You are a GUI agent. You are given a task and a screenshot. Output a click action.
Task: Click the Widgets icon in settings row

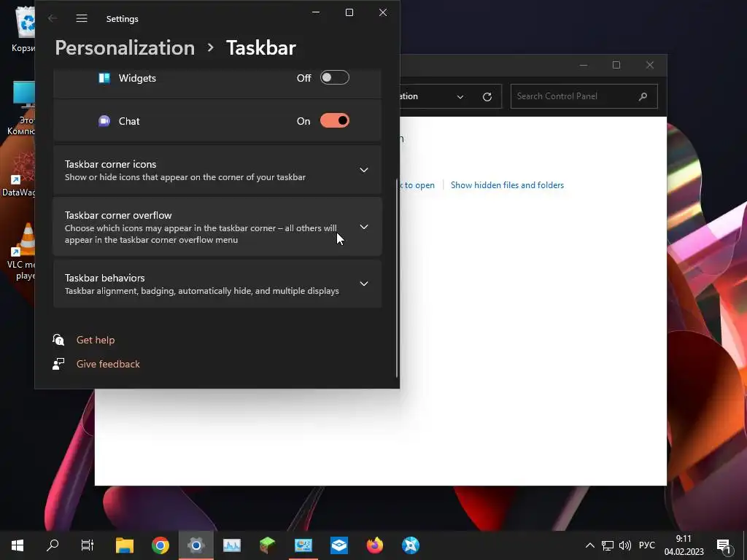click(104, 77)
